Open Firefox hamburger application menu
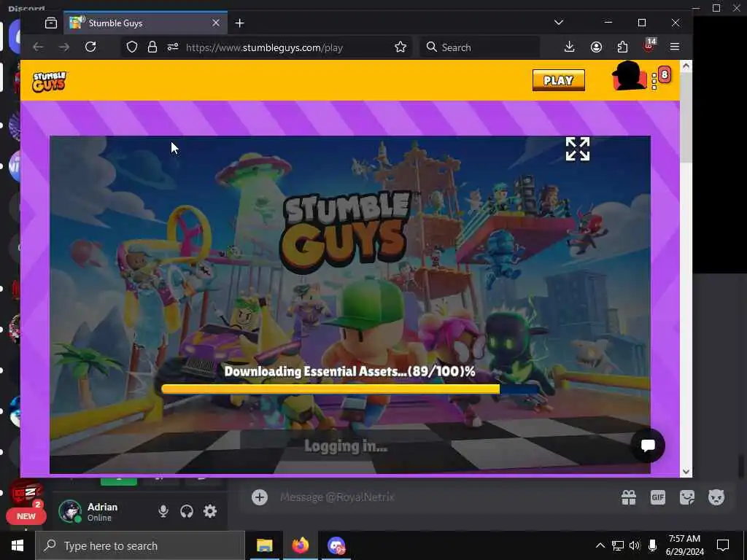 click(675, 47)
